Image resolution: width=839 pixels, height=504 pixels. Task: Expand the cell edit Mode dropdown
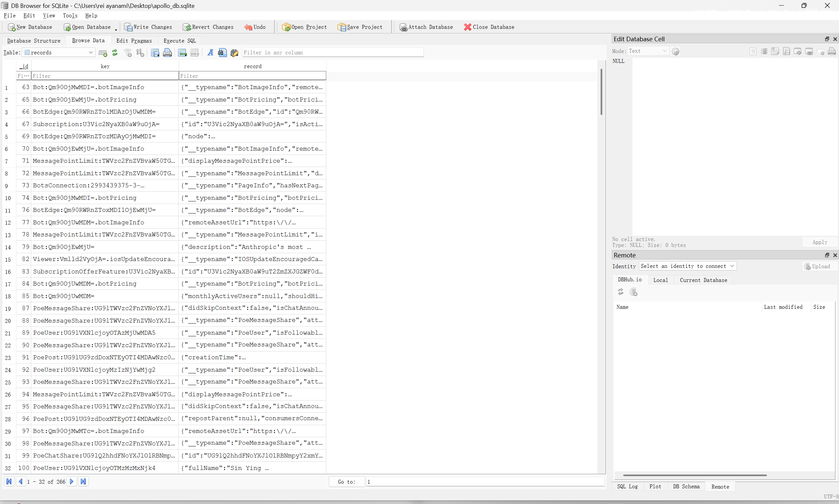648,51
